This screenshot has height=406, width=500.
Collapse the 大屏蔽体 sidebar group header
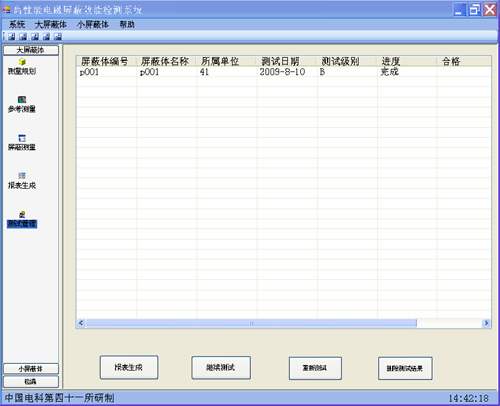point(31,50)
